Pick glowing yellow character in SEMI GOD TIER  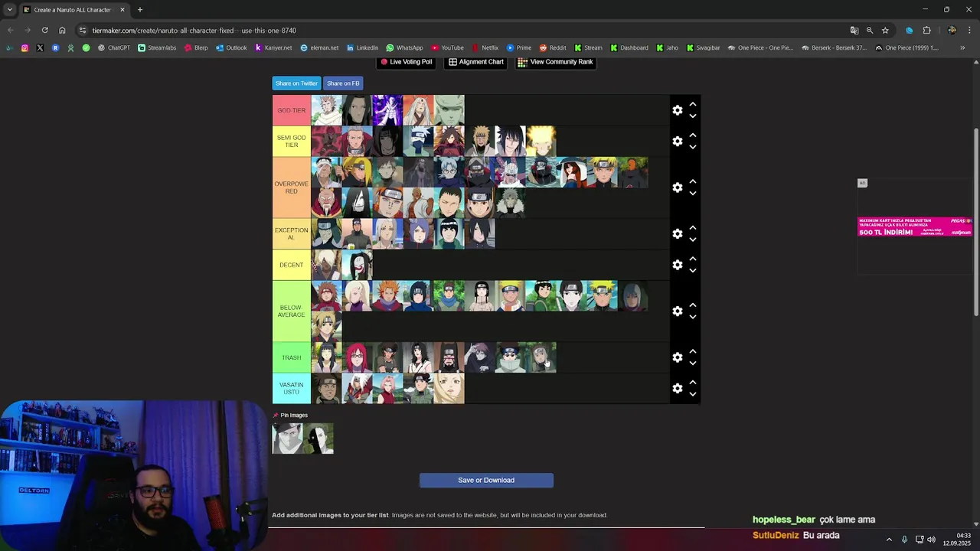tap(541, 142)
